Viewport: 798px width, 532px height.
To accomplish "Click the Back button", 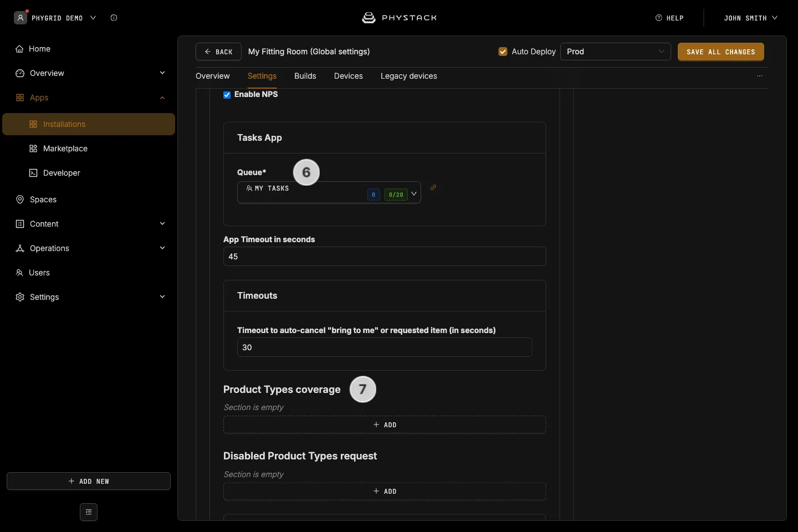I will 218,52.
